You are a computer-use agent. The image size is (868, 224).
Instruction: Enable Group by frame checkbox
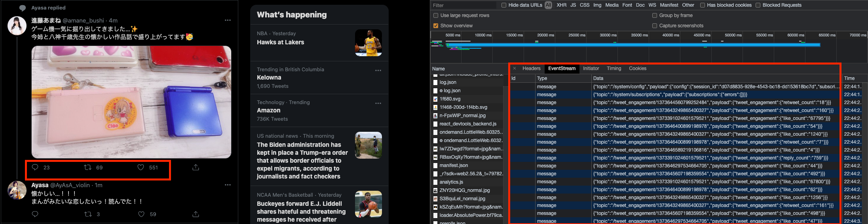(x=655, y=15)
